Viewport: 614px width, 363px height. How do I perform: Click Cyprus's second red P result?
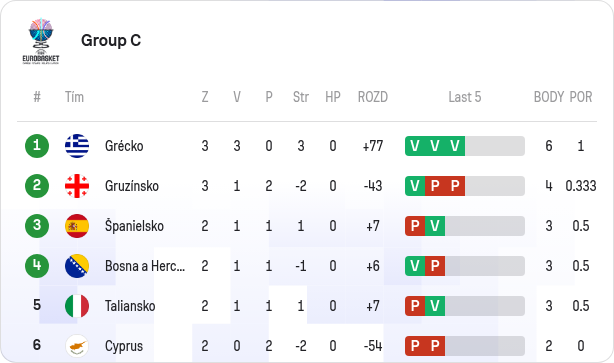(x=435, y=346)
